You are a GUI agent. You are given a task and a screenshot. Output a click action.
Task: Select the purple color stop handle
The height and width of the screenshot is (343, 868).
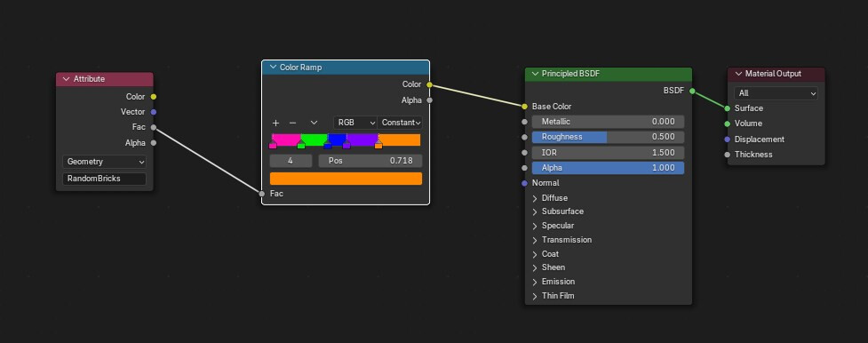[346, 145]
